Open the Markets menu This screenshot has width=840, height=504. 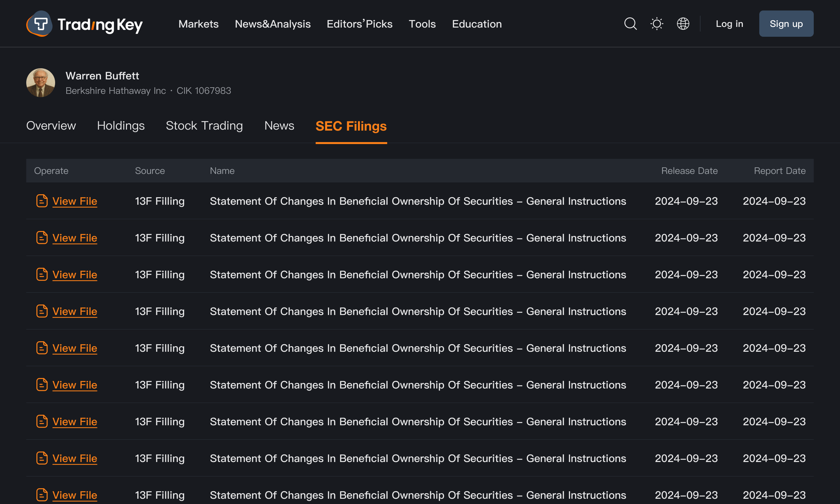pyautogui.click(x=199, y=24)
